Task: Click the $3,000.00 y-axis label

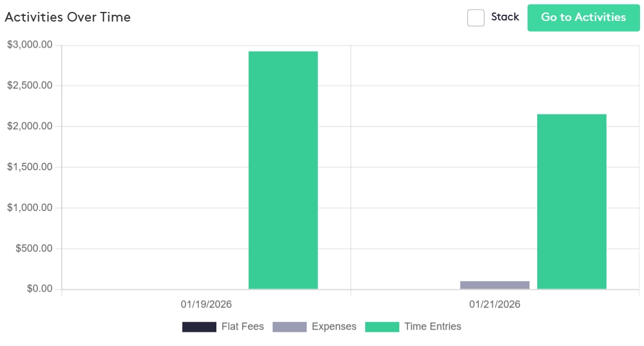Action: (30, 45)
